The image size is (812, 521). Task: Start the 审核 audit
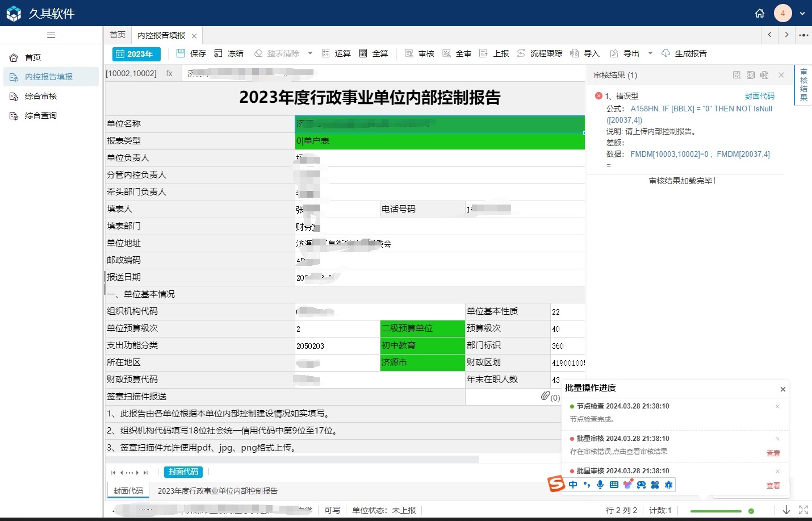[x=420, y=53]
